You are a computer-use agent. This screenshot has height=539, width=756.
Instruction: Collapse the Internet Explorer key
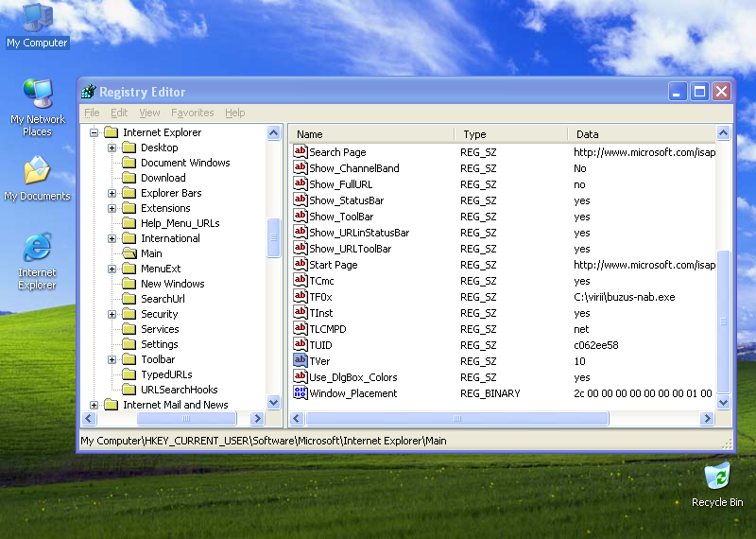(94, 132)
